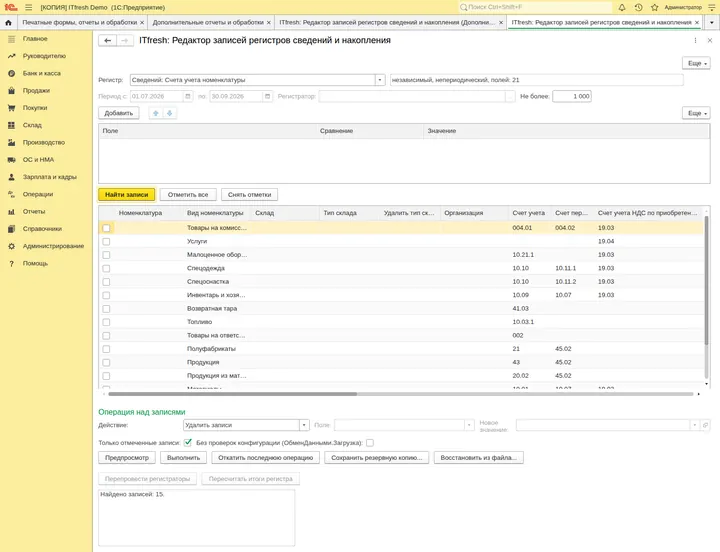This screenshot has height=552, width=720.
Task: Open Руководителю section in sidebar
Action: pyautogui.click(x=44, y=56)
